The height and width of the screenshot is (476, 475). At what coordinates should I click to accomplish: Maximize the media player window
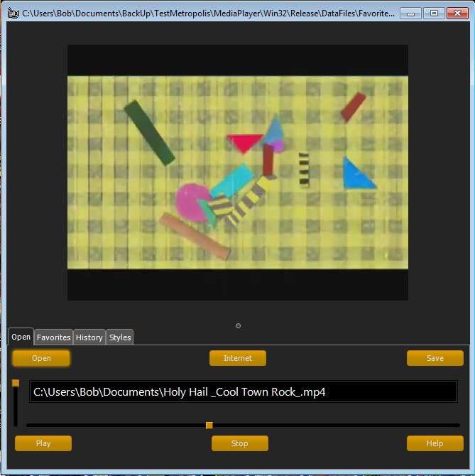(x=434, y=13)
